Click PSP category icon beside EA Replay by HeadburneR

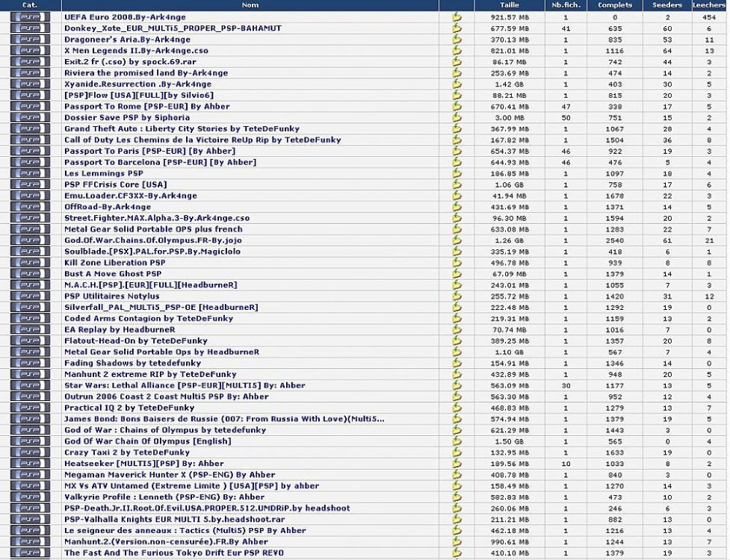30,329
